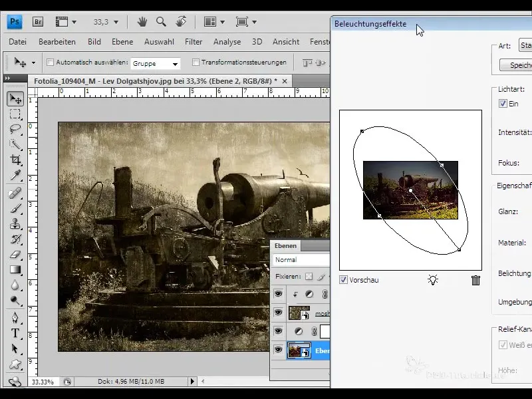Select the Move tool in toolbox
Viewport: 532px width, 399px height.
(x=15, y=98)
